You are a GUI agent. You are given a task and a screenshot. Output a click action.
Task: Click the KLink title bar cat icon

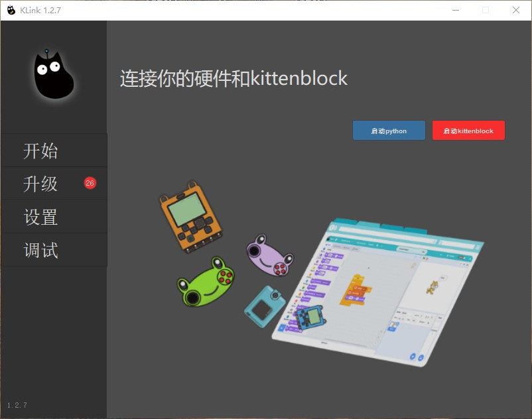pos(11,10)
